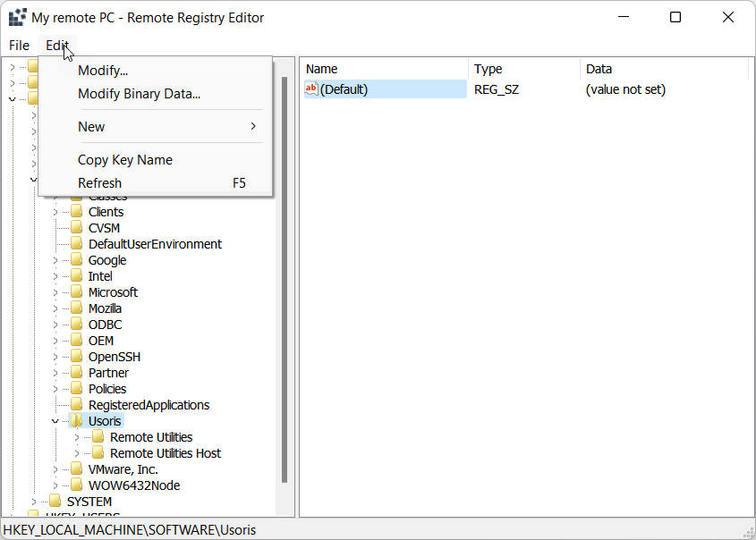Choose Modify... from the Edit menu
756x540 pixels.
click(156, 71)
